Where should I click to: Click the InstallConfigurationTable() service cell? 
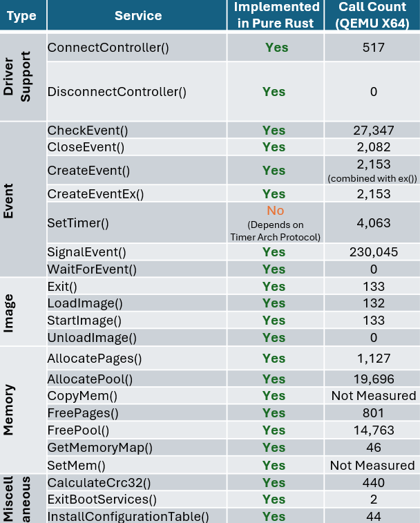pyautogui.click(x=127, y=516)
